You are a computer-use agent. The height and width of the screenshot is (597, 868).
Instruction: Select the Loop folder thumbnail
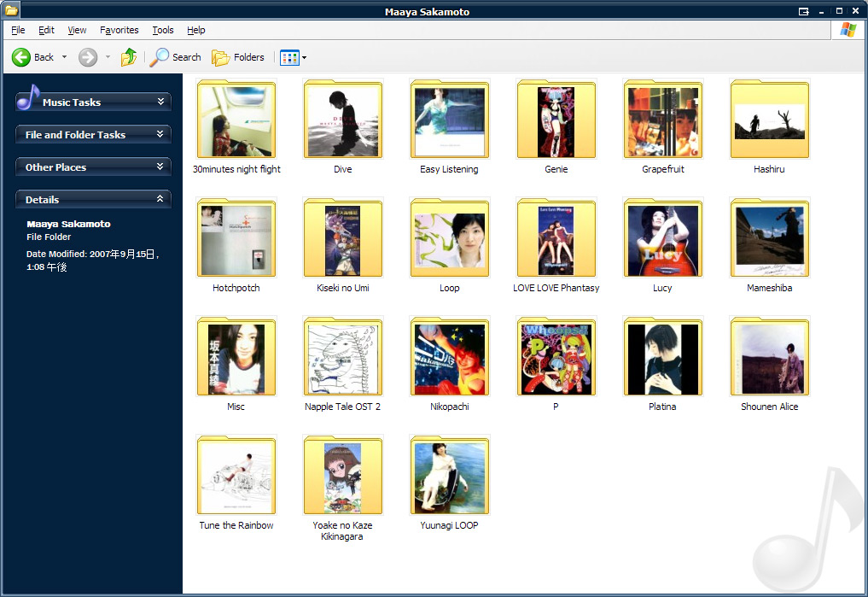click(x=450, y=237)
